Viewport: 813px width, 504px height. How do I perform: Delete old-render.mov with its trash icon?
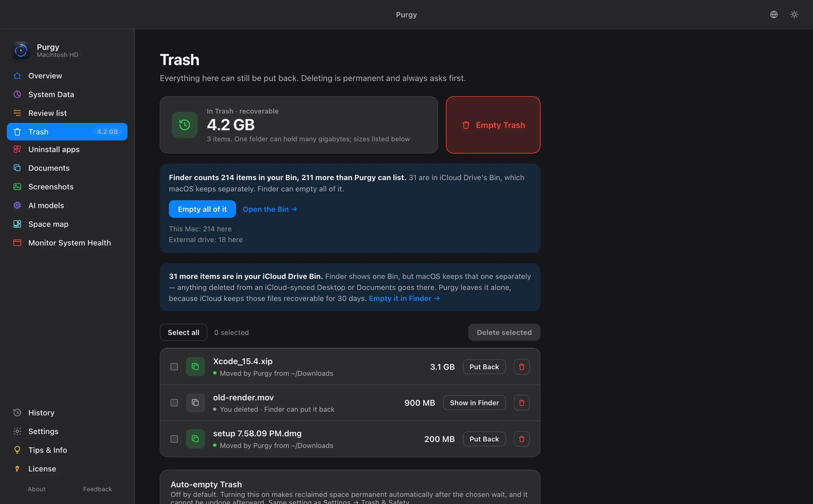[x=522, y=403]
